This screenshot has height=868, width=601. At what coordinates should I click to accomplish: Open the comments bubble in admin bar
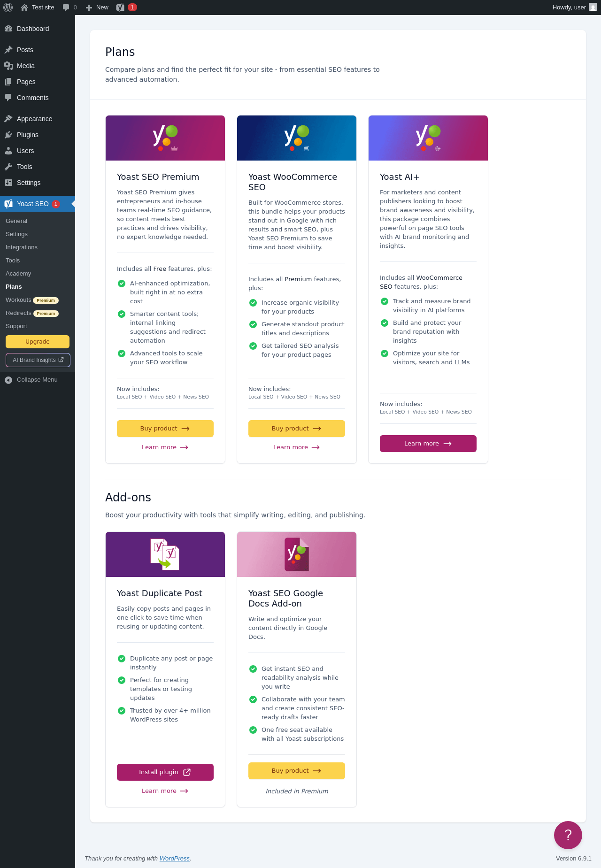point(69,8)
